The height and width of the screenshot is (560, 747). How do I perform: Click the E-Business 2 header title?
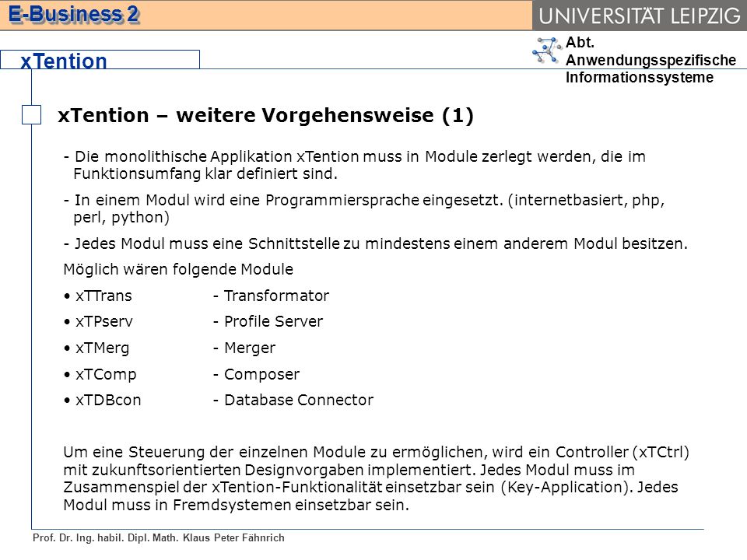point(74,14)
